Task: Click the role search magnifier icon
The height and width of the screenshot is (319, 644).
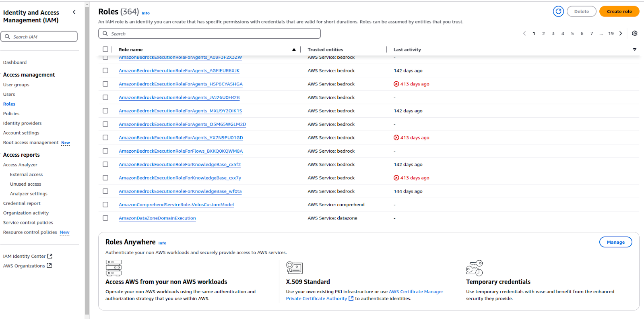Action: pos(105,33)
